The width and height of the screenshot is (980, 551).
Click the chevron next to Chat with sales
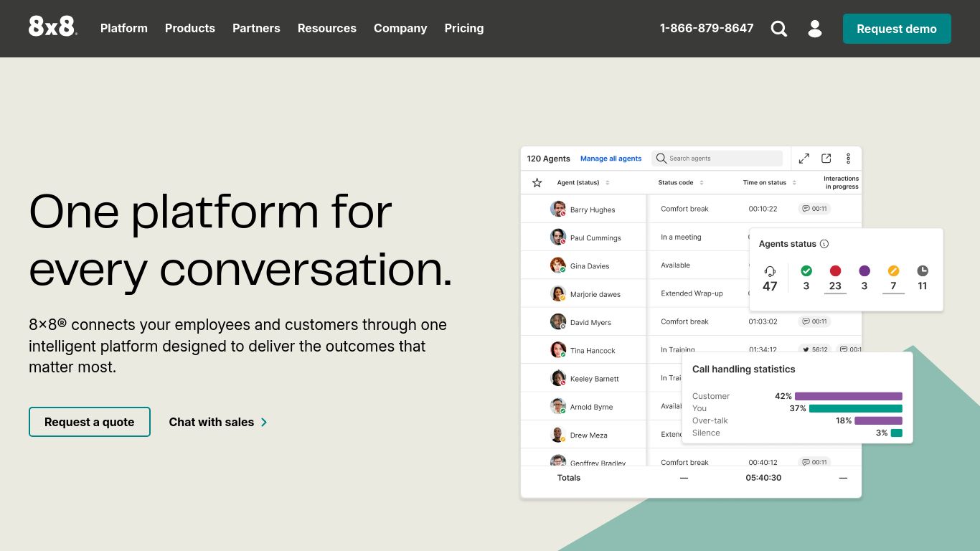264,422
